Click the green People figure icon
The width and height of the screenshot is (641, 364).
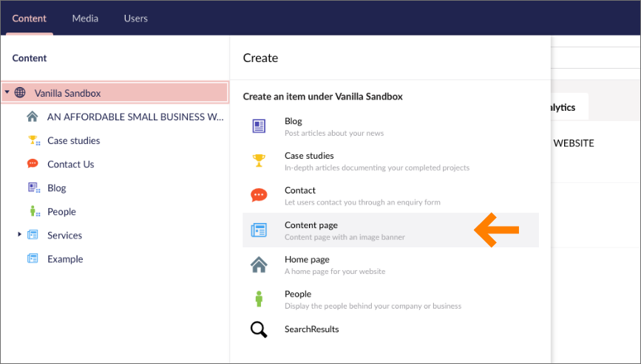pyautogui.click(x=259, y=299)
